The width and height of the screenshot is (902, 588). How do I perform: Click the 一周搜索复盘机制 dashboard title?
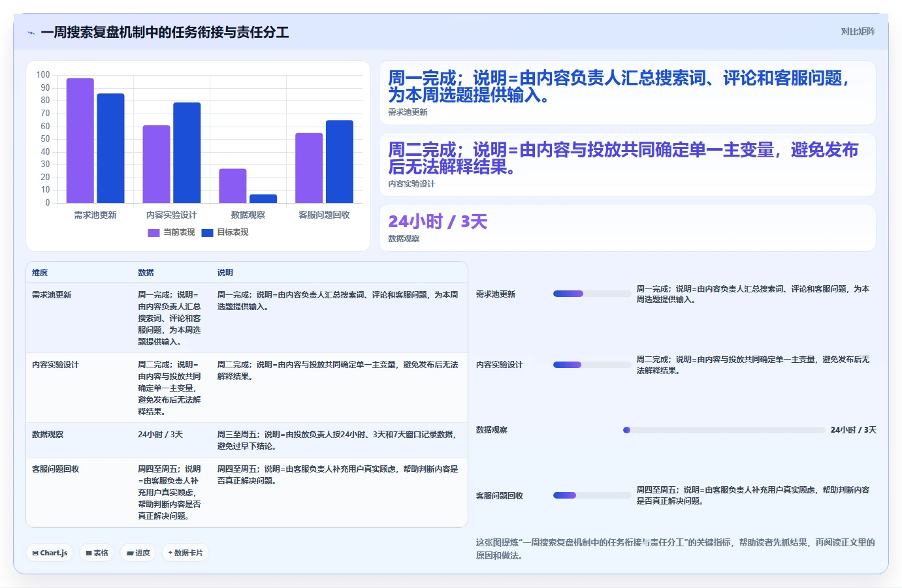[165, 33]
